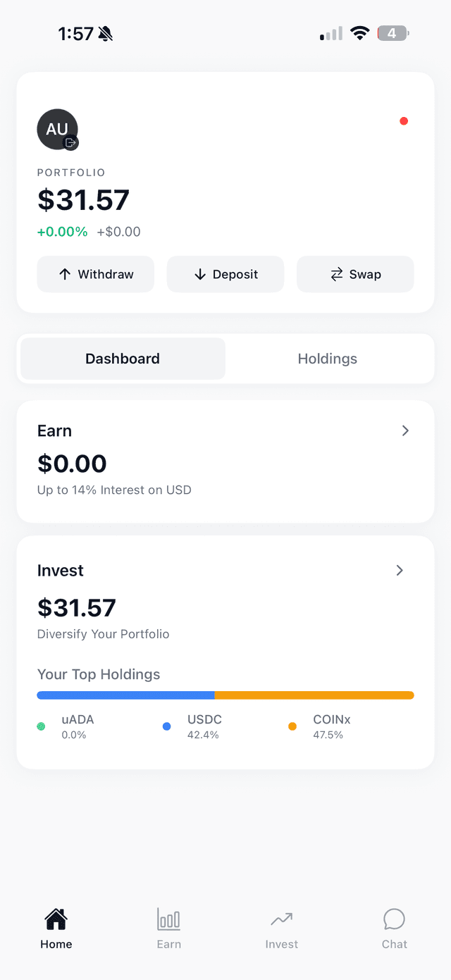Tap the uADA holding entry
451x980 pixels.
point(78,726)
